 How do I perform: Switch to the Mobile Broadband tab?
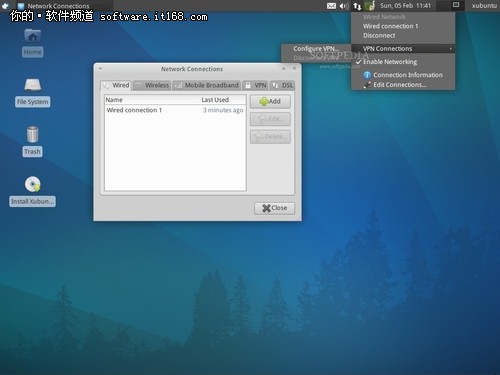[x=207, y=85]
